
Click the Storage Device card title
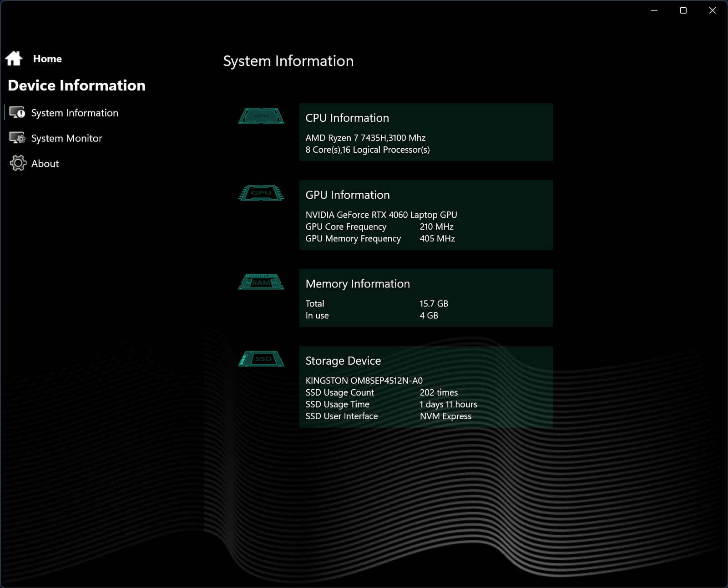pyautogui.click(x=343, y=361)
